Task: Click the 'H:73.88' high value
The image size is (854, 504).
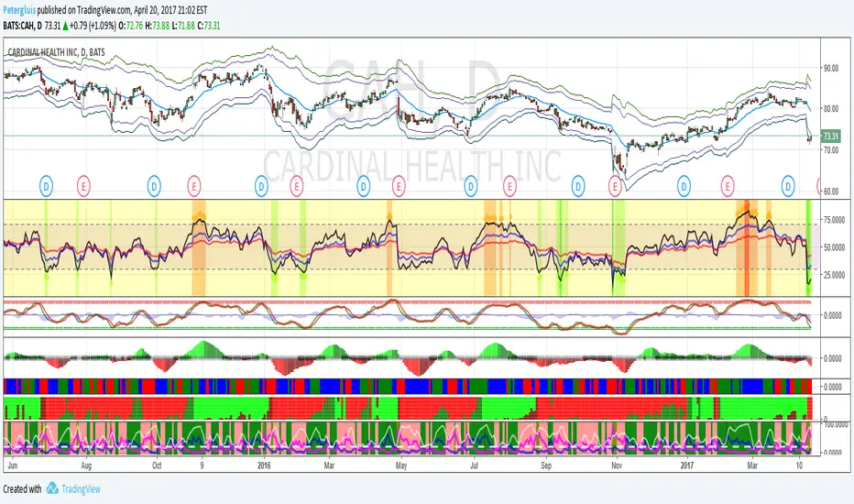Action: pyautogui.click(x=158, y=26)
